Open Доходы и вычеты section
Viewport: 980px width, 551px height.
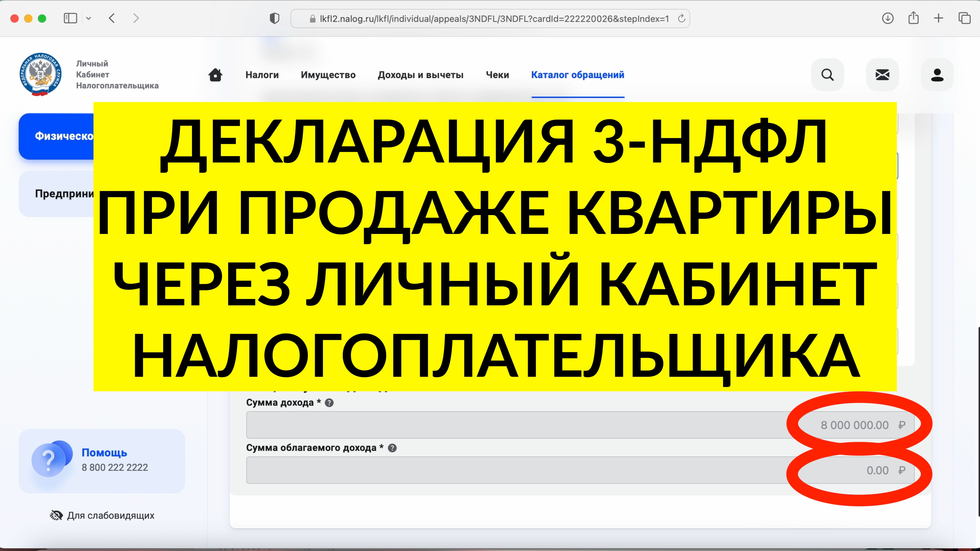pyautogui.click(x=420, y=75)
